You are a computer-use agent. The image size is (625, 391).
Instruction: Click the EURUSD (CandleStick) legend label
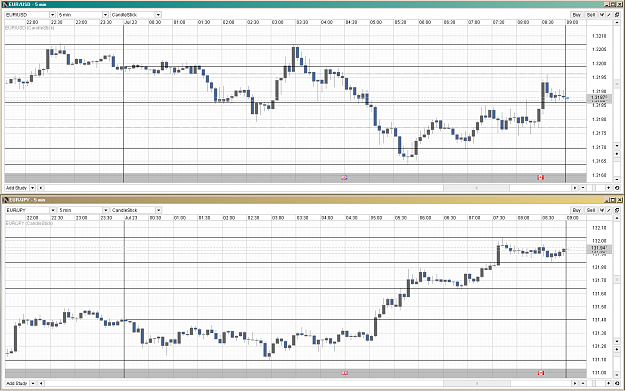tap(29, 28)
